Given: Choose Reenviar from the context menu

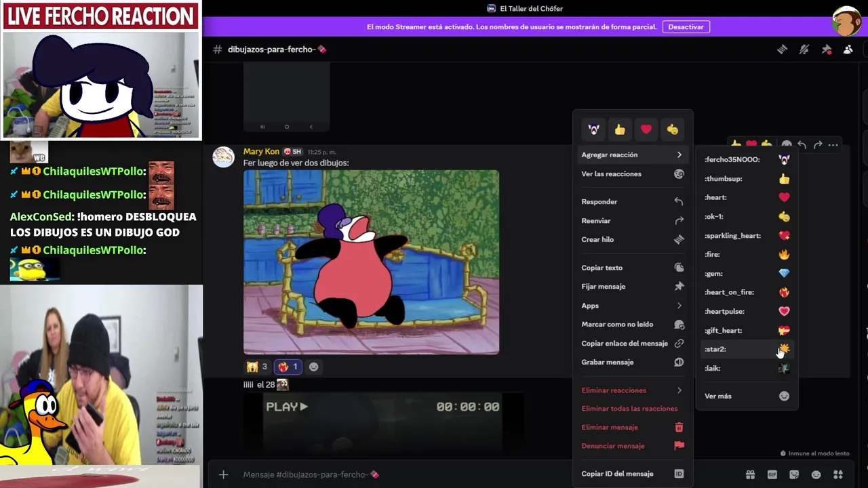Looking at the screenshot, I should pos(632,221).
